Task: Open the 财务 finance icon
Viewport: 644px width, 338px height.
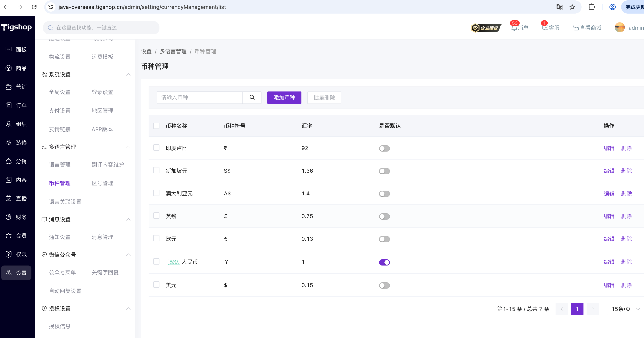Action: pyautogui.click(x=9, y=217)
